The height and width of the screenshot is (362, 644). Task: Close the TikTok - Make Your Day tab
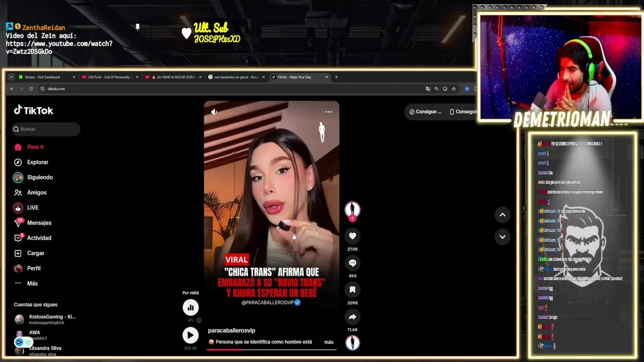[x=327, y=77]
